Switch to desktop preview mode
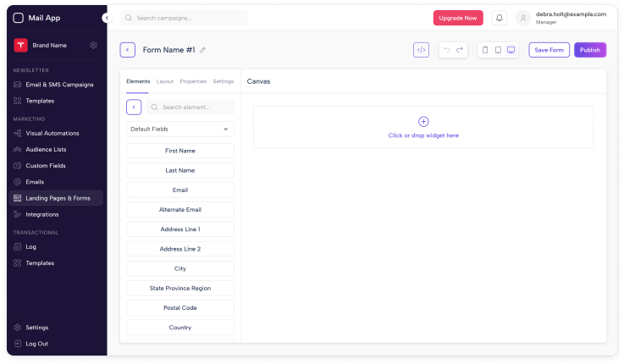Image resolution: width=624 pixels, height=364 pixels. (x=511, y=50)
